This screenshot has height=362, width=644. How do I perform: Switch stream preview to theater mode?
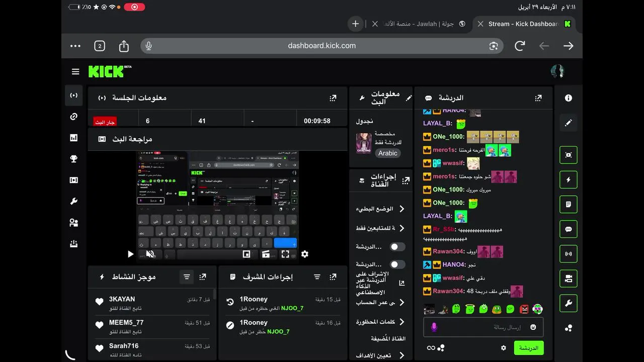click(266, 254)
